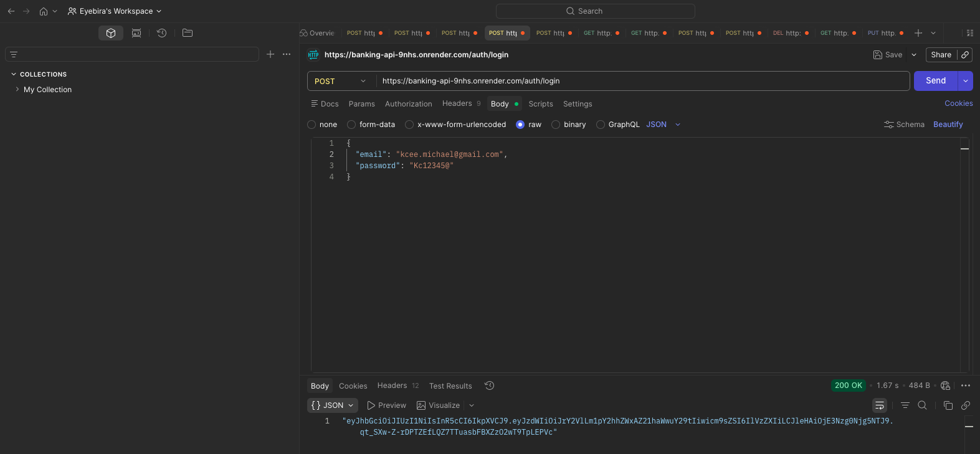
Task: Toggle the wrap lines icon in the response
Action: tap(880, 405)
